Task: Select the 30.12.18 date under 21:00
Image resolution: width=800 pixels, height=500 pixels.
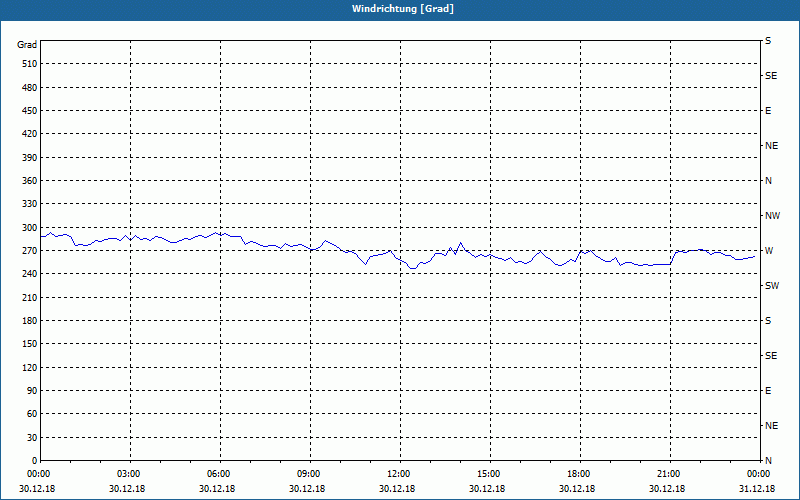Action: [x=667, y=488]
